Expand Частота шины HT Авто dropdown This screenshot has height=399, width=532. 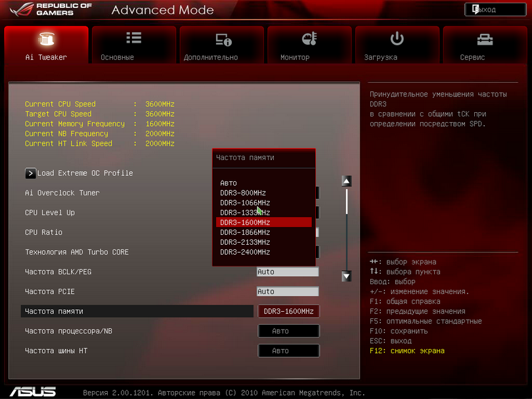[288, 351]
